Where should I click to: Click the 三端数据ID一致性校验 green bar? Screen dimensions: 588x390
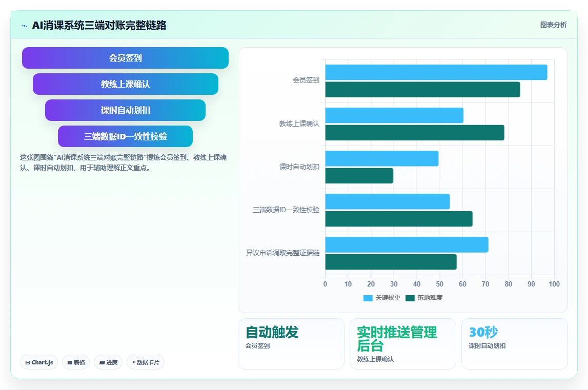pos(399,219)
